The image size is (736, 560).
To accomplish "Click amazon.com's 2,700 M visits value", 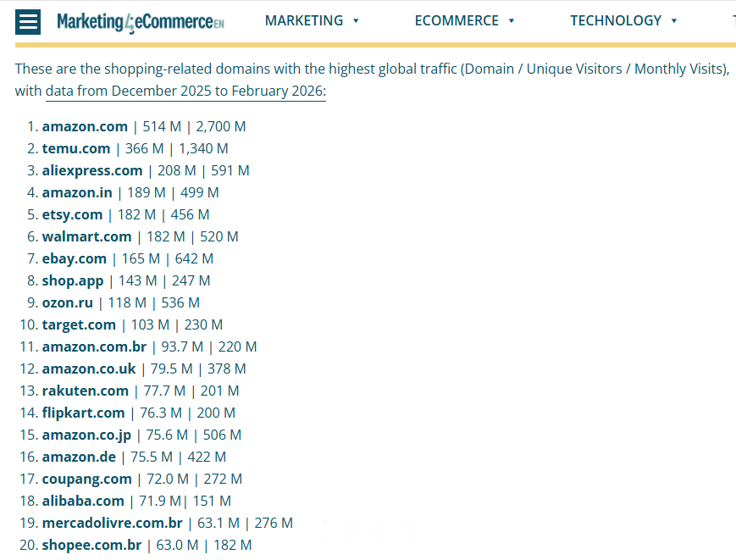I will pyautogui.click(x=220, y=127).
